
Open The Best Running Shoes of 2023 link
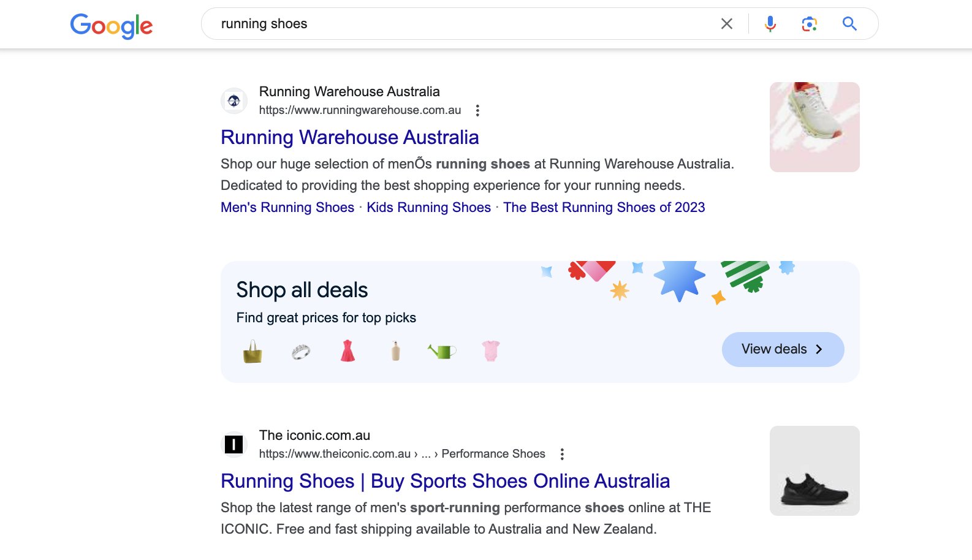(604, 207)
